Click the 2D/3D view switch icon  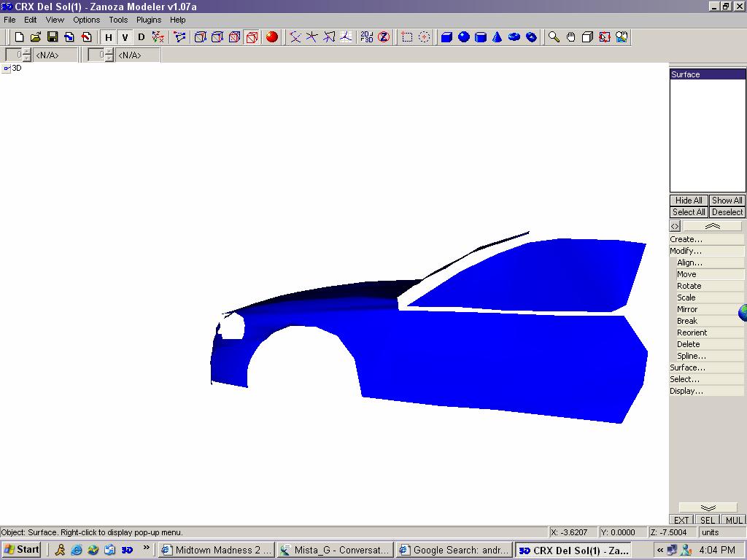pos(367,37)
